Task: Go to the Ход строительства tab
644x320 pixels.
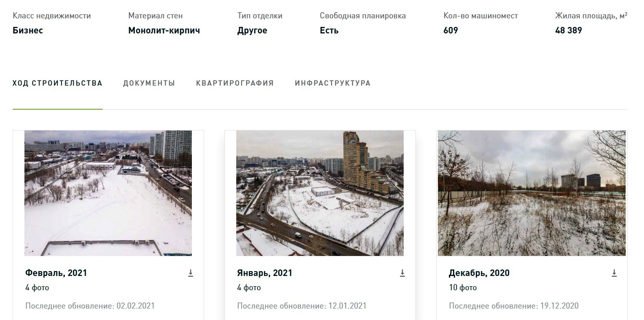Action: click(57, 83)
